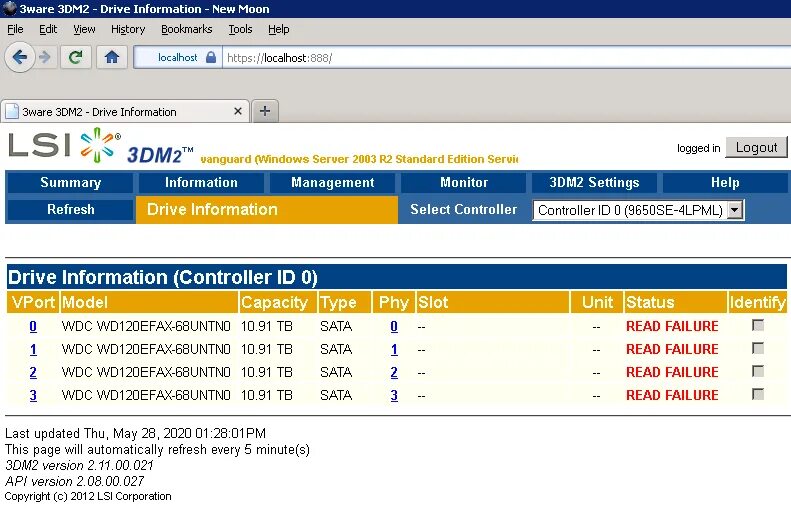The width and height of the screenshot is (791, 512).
Task: Click the Drive Information orange page title
Action: point(212,209)
